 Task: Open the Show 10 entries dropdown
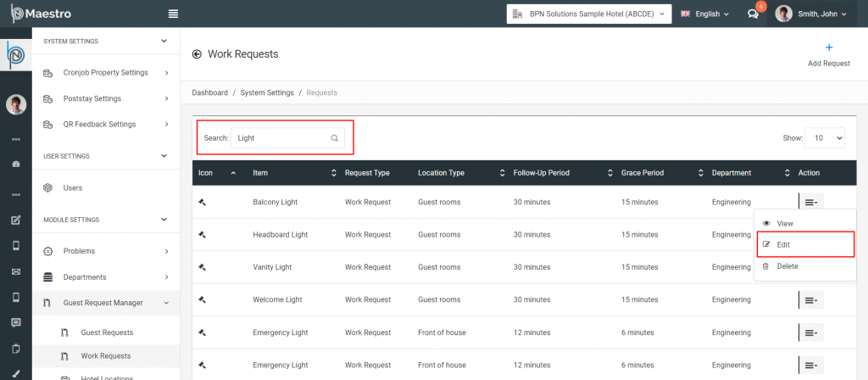[x=825, y=138]
